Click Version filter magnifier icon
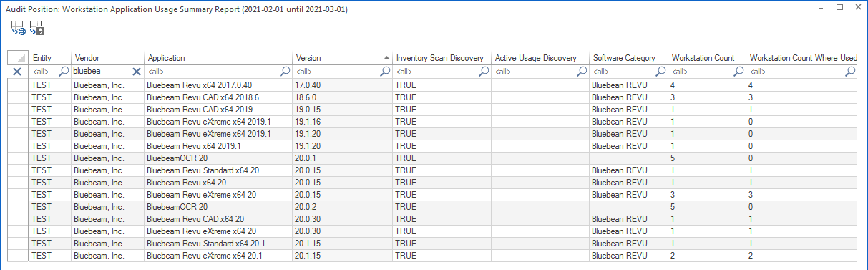 [386, 72]
